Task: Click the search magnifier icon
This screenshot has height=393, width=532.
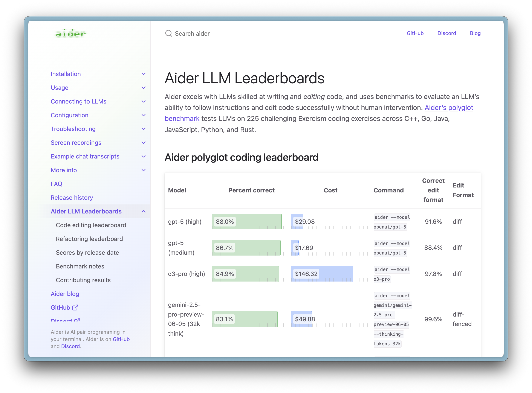Action: [x=168, y=34]
